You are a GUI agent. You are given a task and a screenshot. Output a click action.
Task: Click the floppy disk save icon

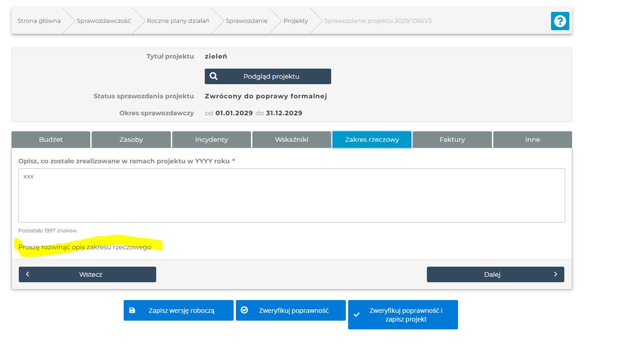pyautogui.click(x=132, y=310)
